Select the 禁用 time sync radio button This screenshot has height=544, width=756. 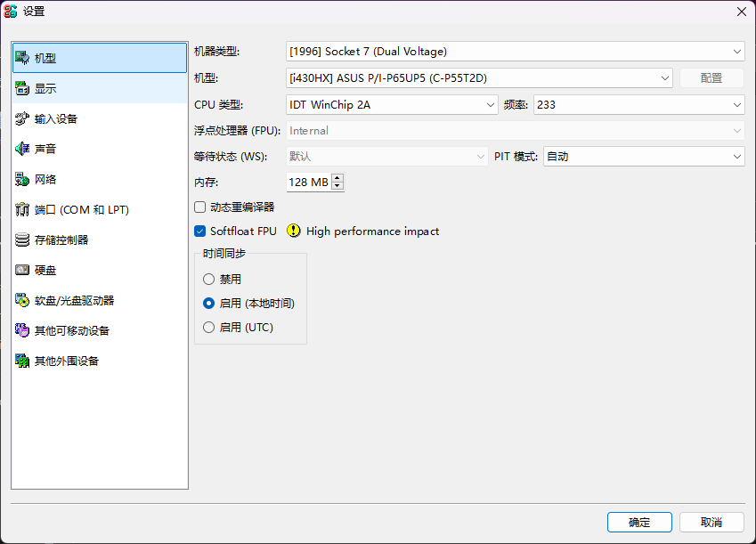[x=209, y=279]
